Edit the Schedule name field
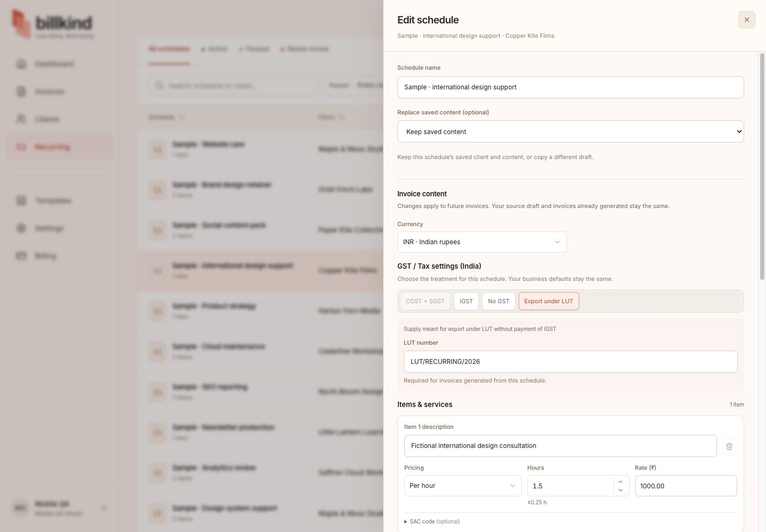The height and width of the screenshot is (532, 766). (x=570, y=87)
